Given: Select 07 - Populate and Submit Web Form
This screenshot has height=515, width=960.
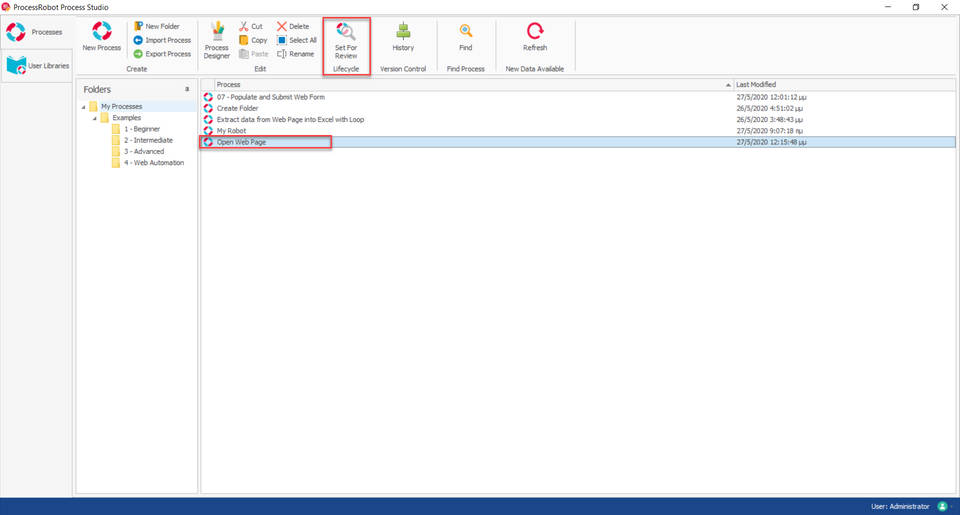Looking at the screenshot, I should [x=577, y=97].
